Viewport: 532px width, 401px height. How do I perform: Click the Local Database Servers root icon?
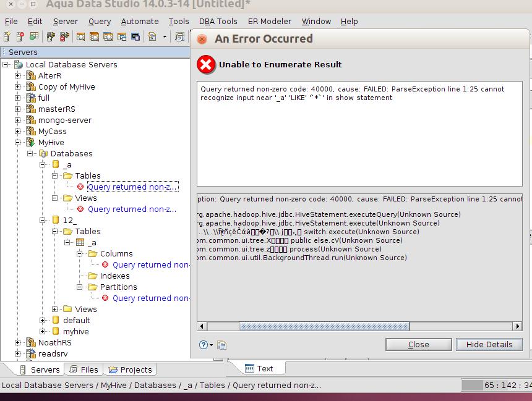tap(19, 64)
